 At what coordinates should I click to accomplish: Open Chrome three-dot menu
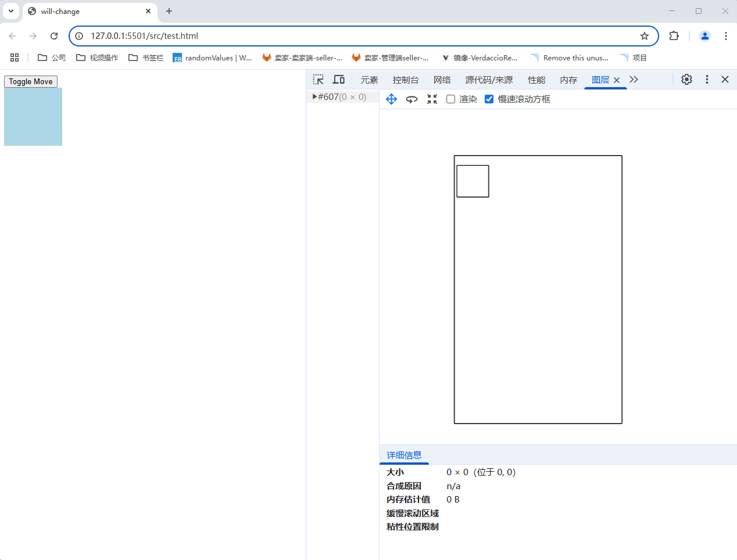pos(726,36)
